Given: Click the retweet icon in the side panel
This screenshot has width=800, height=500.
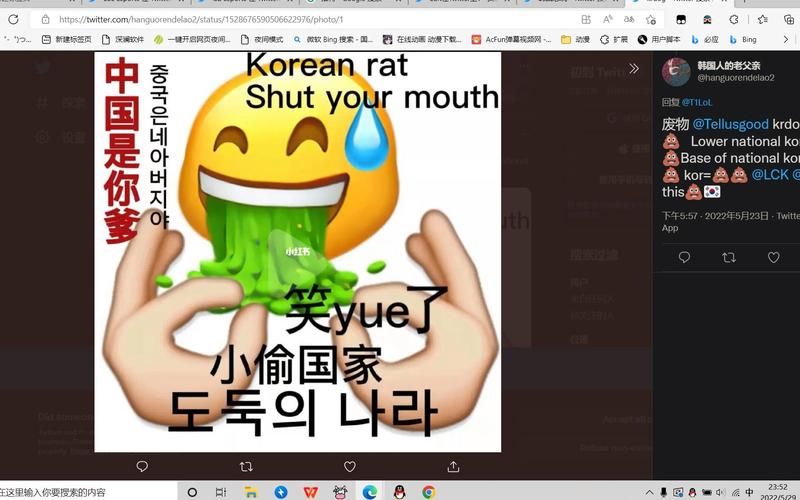Looking at the screenshot, I should 729,257.
